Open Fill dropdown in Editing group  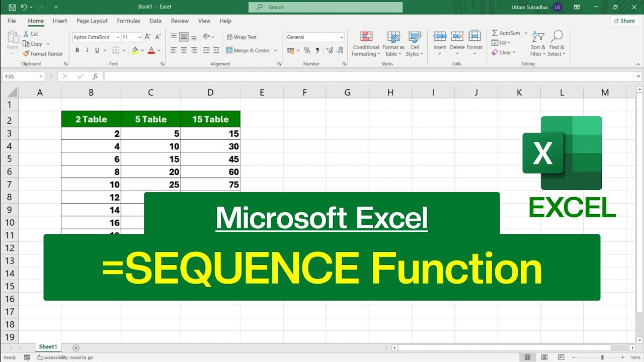(x=501, y=43)
